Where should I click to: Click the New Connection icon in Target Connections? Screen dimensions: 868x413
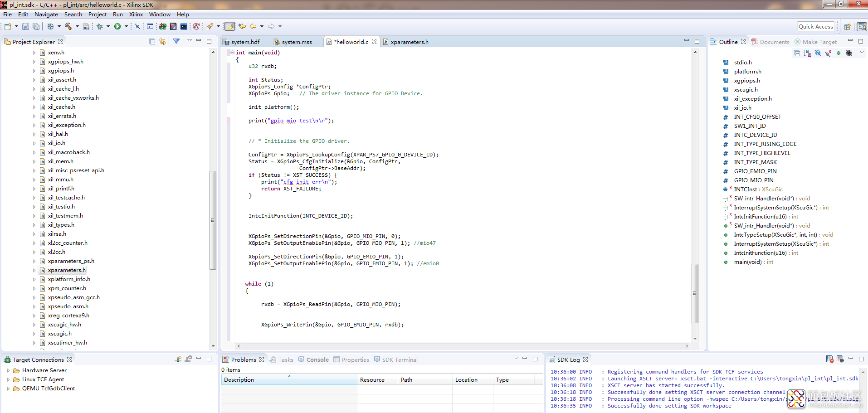[178, 359]
